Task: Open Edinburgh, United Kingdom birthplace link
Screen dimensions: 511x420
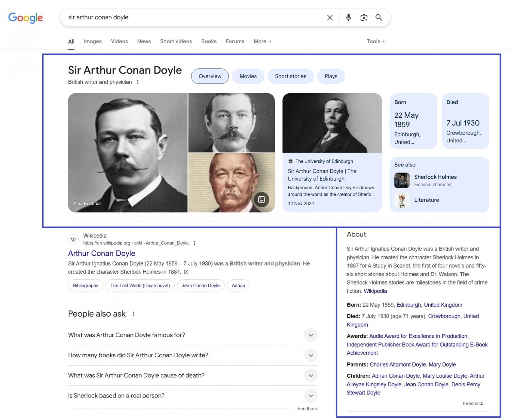Action: [429, 305]
